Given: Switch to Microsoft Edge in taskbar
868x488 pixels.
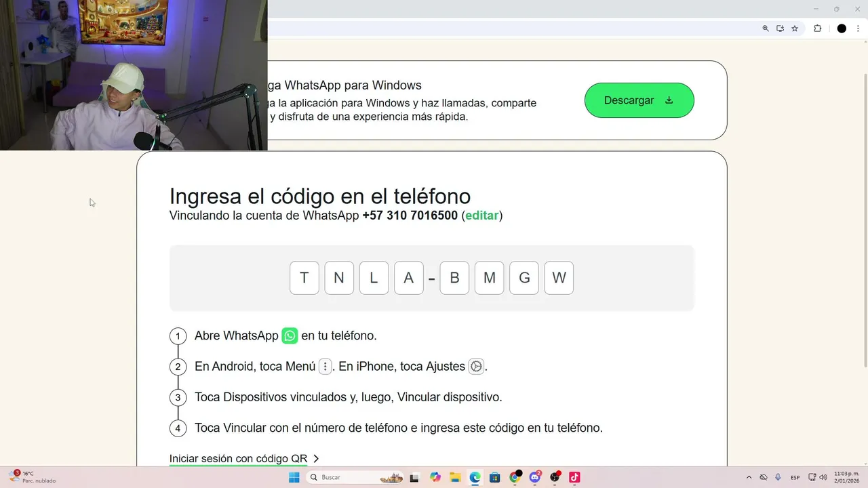Looking at the screenshot, I should [475, 477].
